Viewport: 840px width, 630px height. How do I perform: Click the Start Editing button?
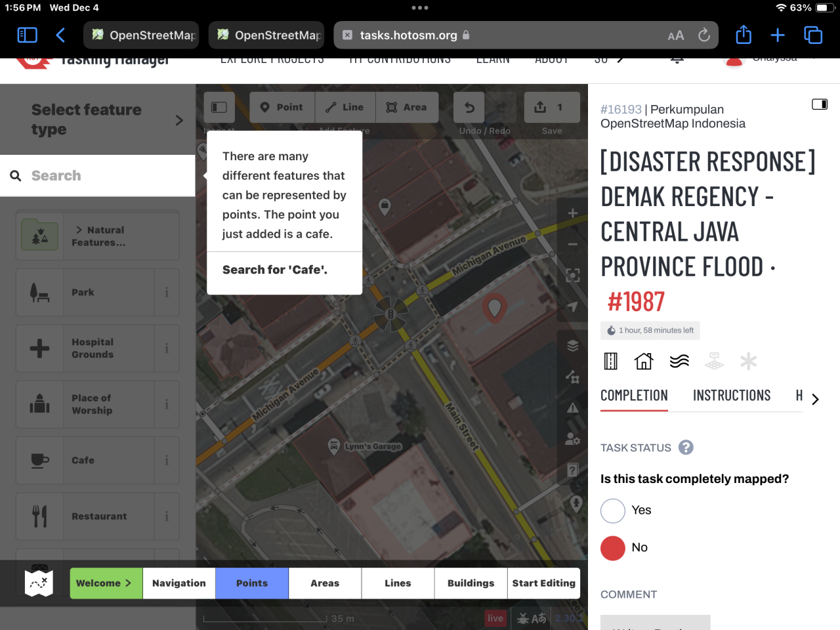[543, 583]
